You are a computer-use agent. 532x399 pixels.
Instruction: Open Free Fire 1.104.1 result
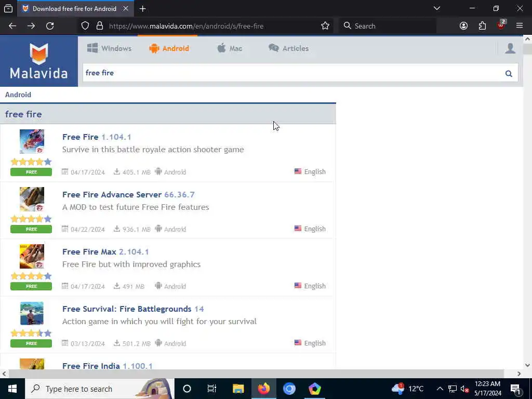tap(97, 137)
